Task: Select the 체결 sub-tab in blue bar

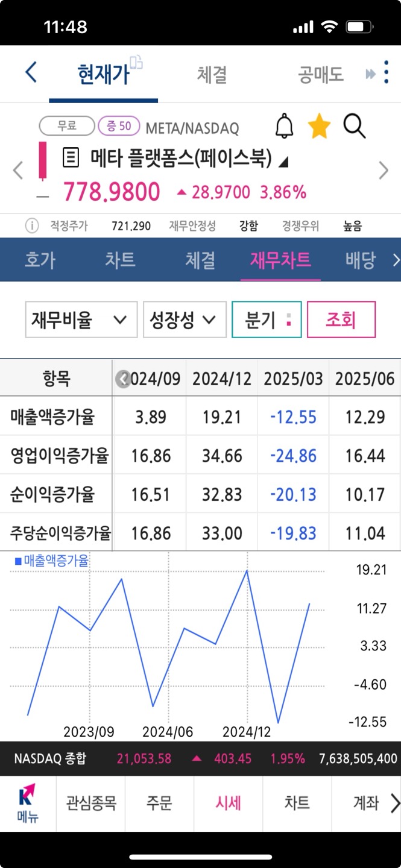Action: (x=200, y=260)
